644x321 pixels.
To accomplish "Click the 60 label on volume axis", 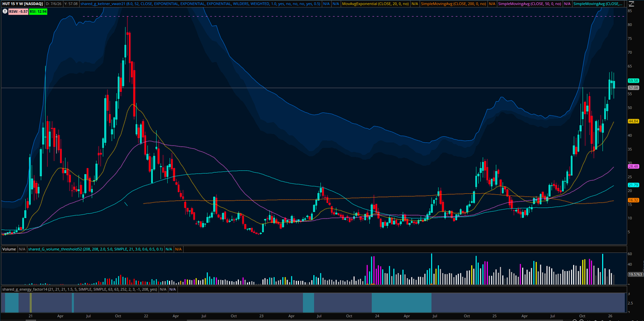I will click(x=629, y=253).
